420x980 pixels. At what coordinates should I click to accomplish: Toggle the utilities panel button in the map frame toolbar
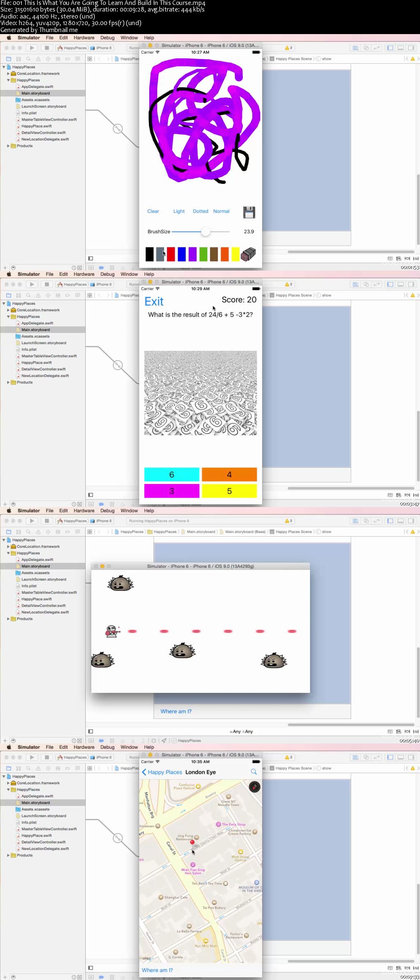coord(411,757)
